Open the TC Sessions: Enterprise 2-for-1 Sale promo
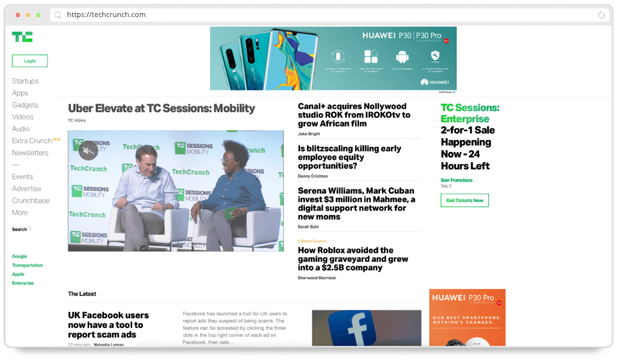 (470, 136)
